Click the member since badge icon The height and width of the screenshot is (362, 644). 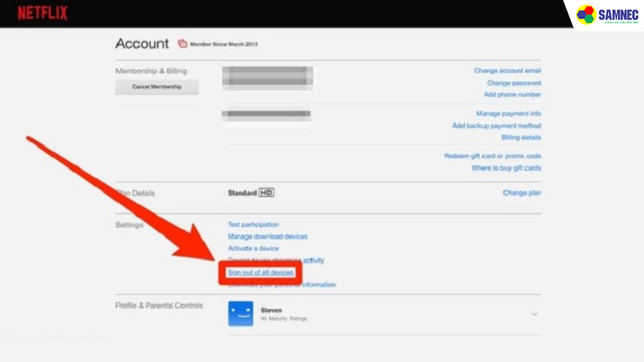tap(182, 44)
